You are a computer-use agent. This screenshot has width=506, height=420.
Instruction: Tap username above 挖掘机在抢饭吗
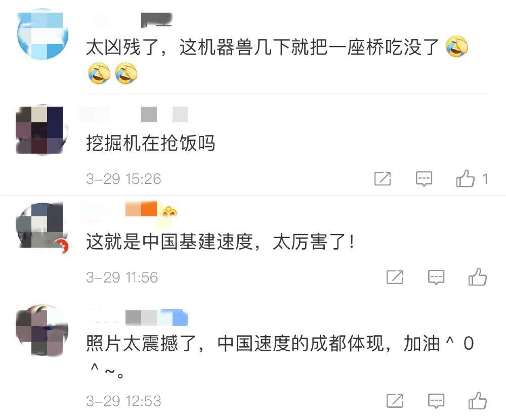tap(134, 114)
